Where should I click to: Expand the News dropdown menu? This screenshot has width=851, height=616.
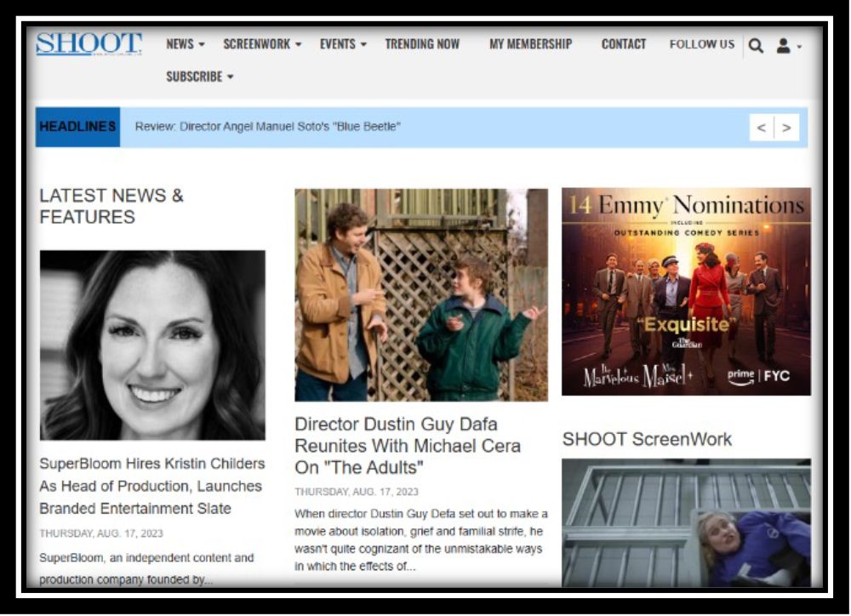click(x=186, y=44)
